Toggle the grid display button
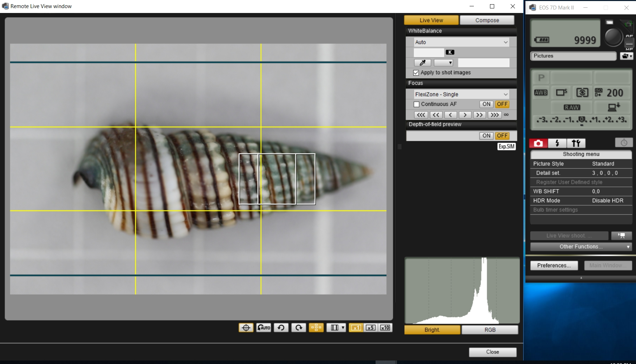Screen dimensions: 636x364 [316, 328]
